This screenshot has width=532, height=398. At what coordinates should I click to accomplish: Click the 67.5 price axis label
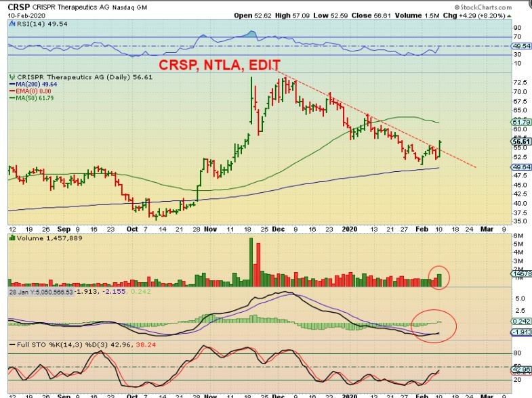coord(520,102)
